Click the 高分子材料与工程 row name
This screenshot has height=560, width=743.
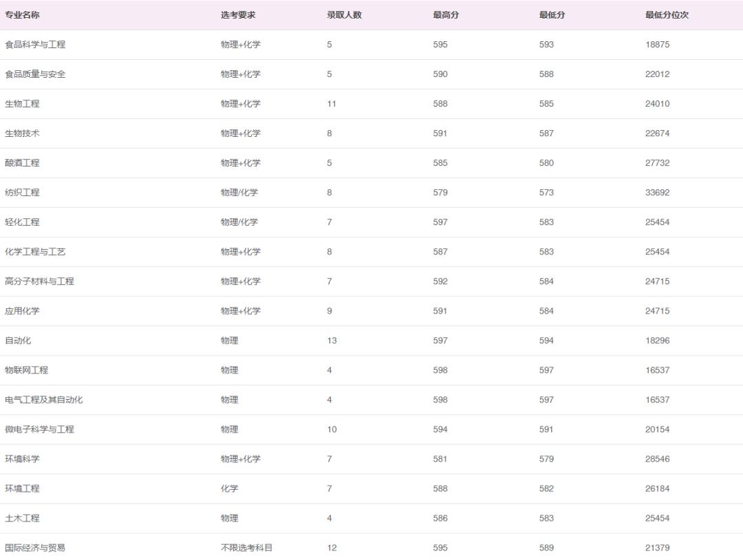[39, 281]
